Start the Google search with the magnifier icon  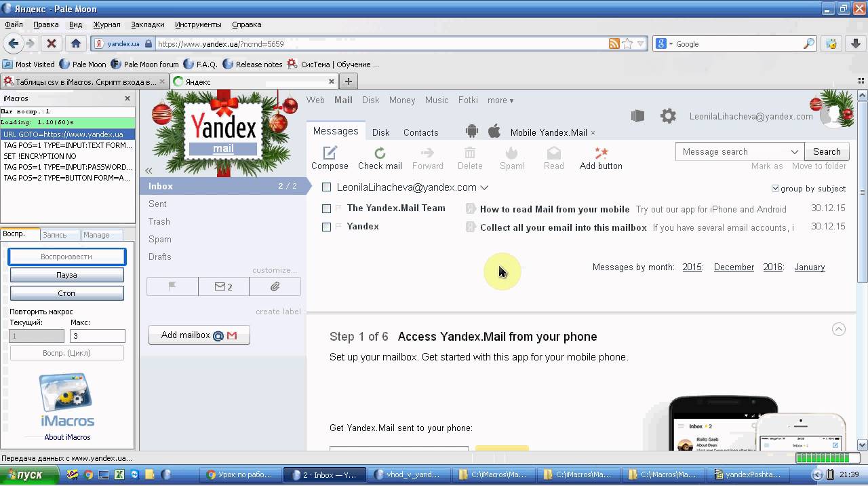[x=808, y=43]
